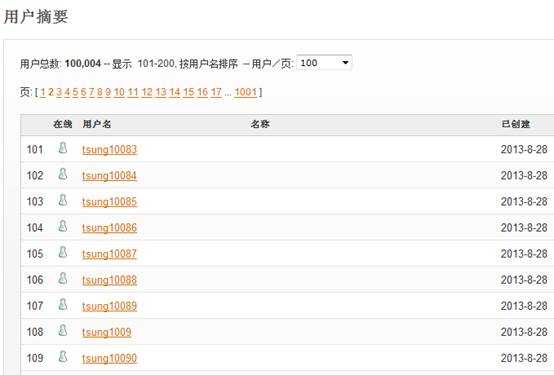554x375 pixels.
Task: Click the 用户名 column header
Action: (97, 124)
